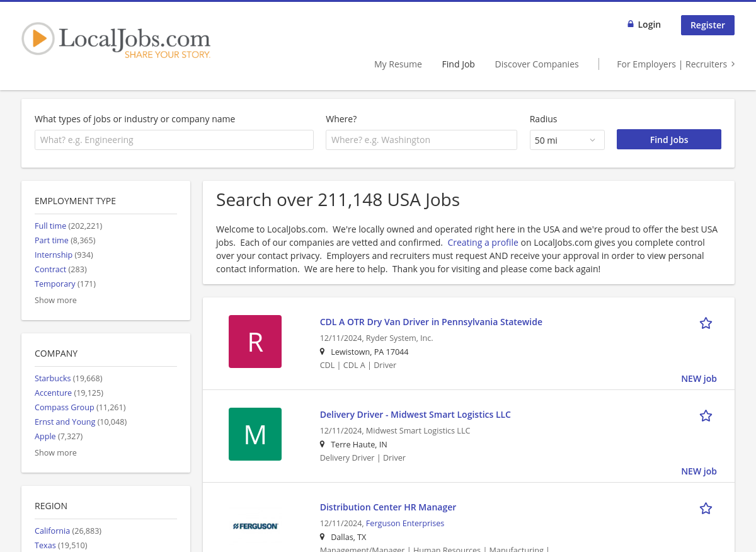This screenshot has width=756, height=552.
Task: Star the Distribution Center HR Manager job
Action: (x=706, y=509)
